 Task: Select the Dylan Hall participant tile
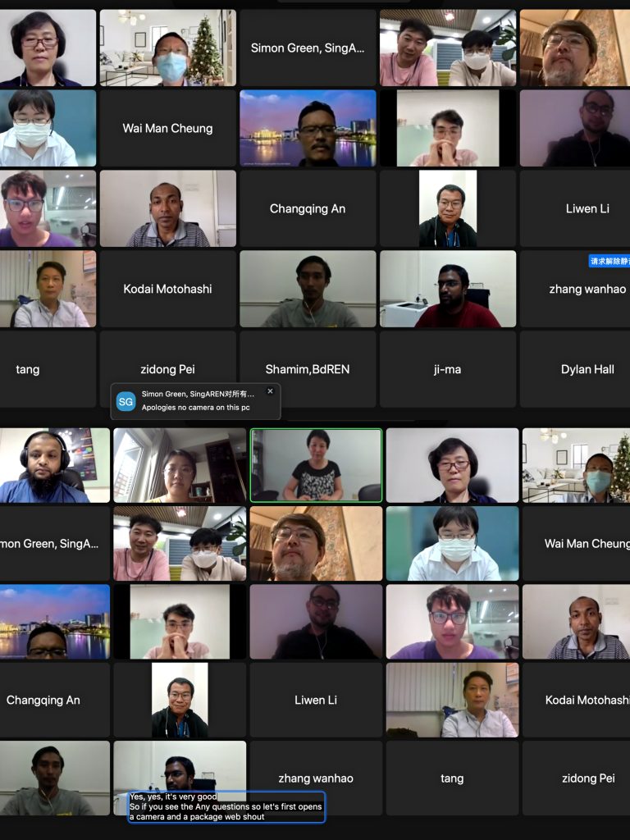575,369
